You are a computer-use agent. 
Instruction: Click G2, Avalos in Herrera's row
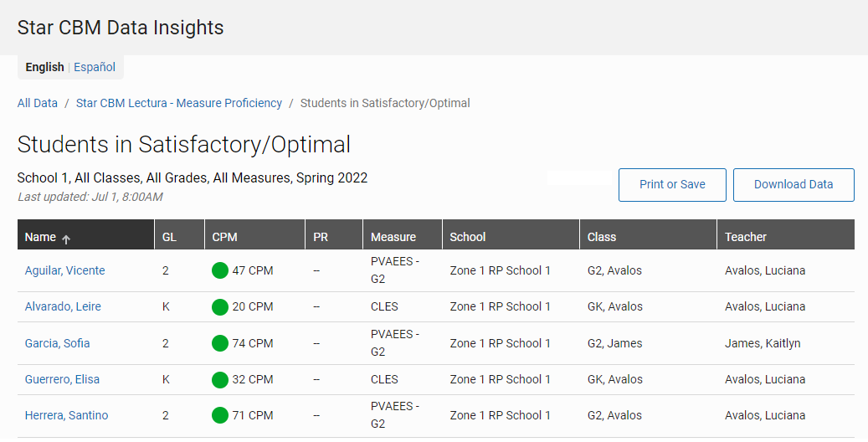pyautogui.click(x=614, y=415)
